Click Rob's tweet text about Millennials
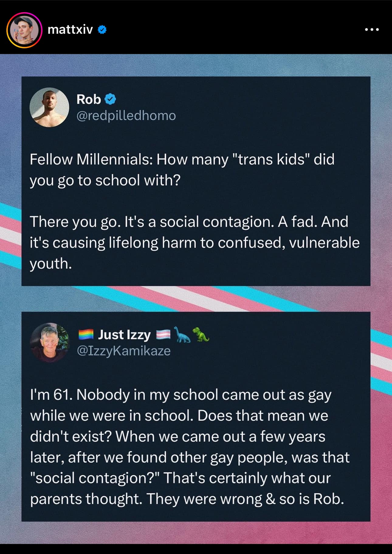This screenshot has height=554, width=392. (x=194, y=211)
